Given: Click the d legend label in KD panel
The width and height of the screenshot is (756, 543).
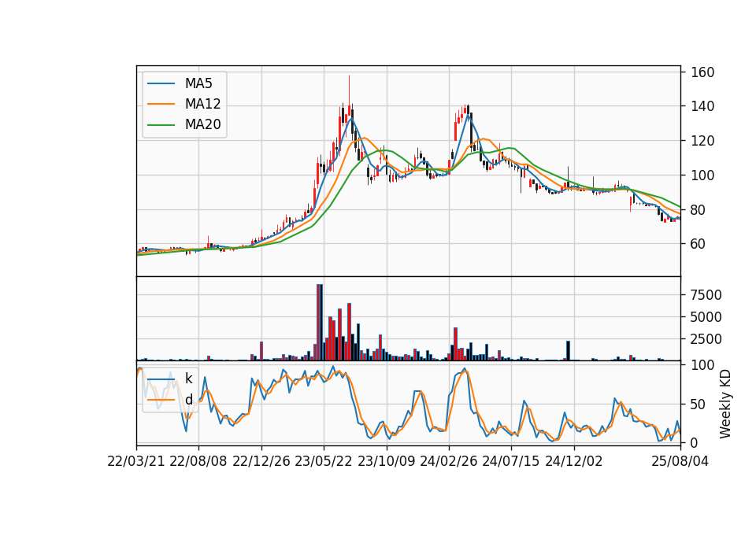Looking at the screenshot, I should (188, 400).
